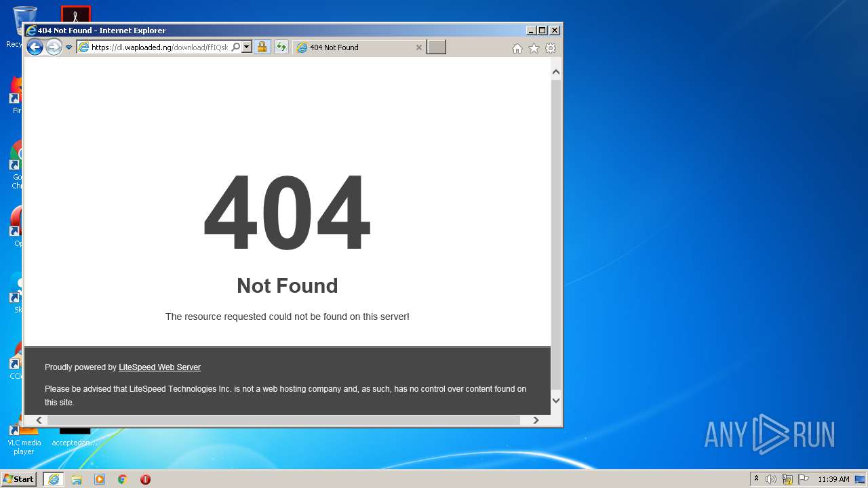Image resolution: width=868 pixels, height=488 pixels.
Task: Select the VLC media player desktop icon
Action: coord(24,437)
